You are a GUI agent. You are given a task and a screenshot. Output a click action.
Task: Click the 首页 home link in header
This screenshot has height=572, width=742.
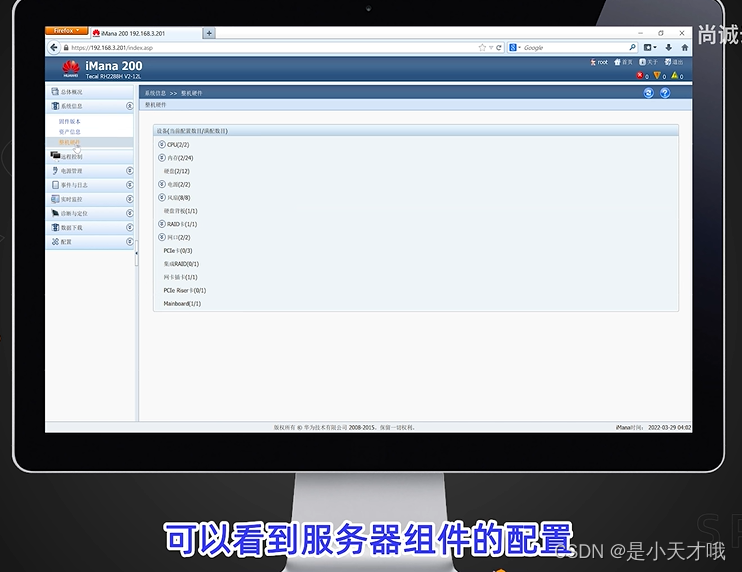[623, 62]
